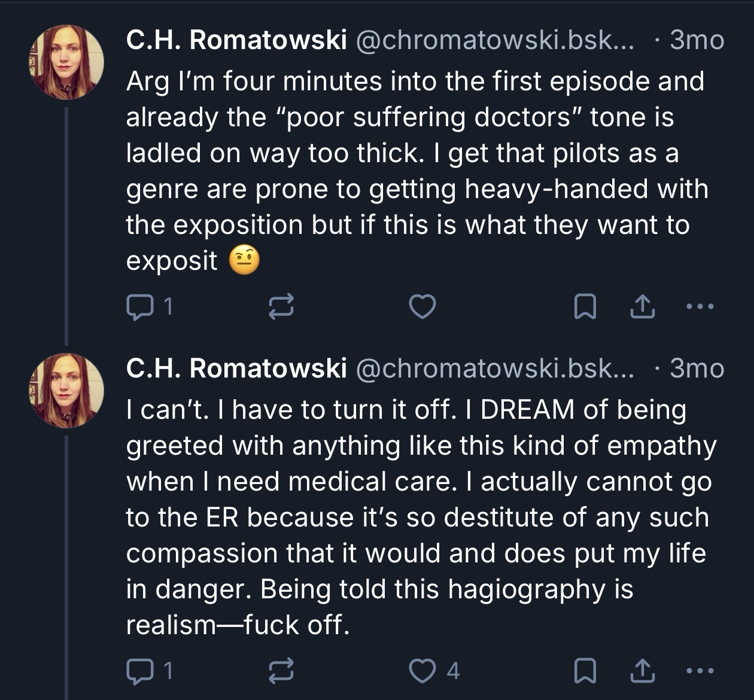Open C.H. Romatowski avatar in first post
Image resolution: width=754 pixels, height=700 pixels.
(66, 62)
